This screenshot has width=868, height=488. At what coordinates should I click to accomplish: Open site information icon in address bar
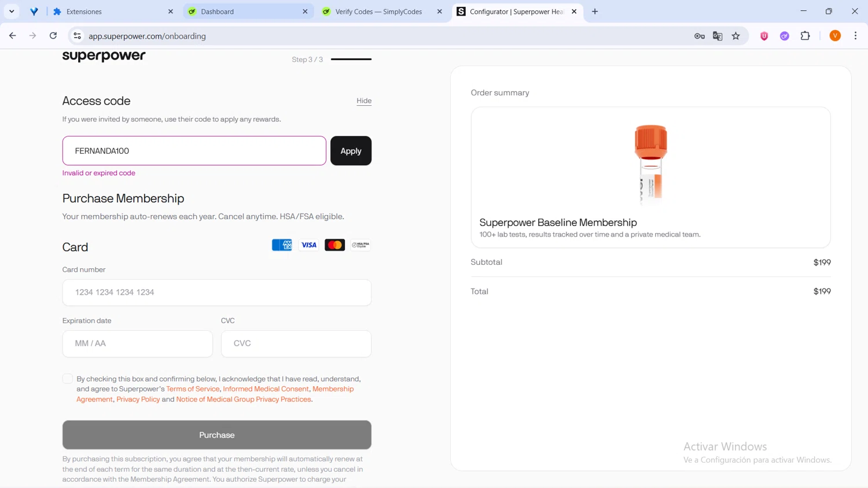77,36
